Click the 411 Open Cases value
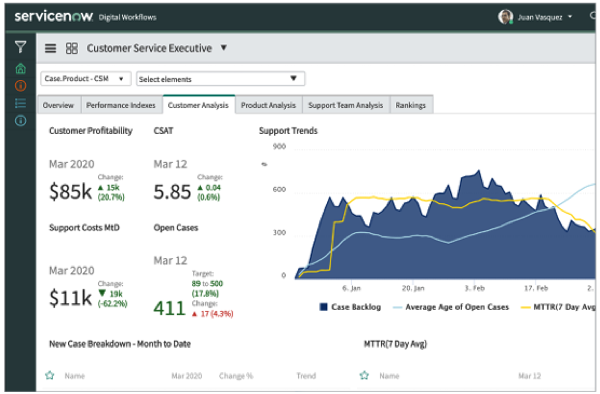Screen dimensions: 600x394 click(x=170, y=308)
